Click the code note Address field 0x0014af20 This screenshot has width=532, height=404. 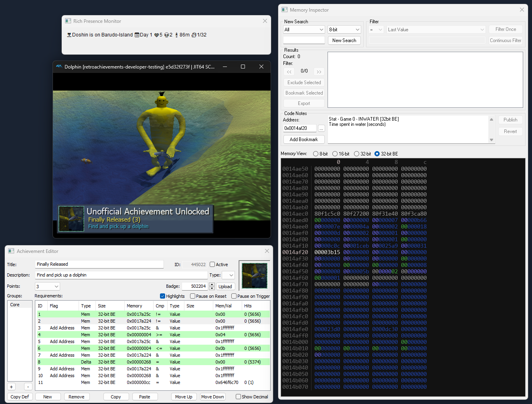click(300, 128)
